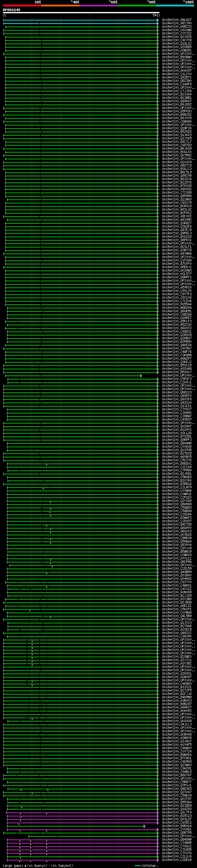197x868 pixels.
Task: Click the label UniRef100_B2IHZ6
Action: pos(177,37)
